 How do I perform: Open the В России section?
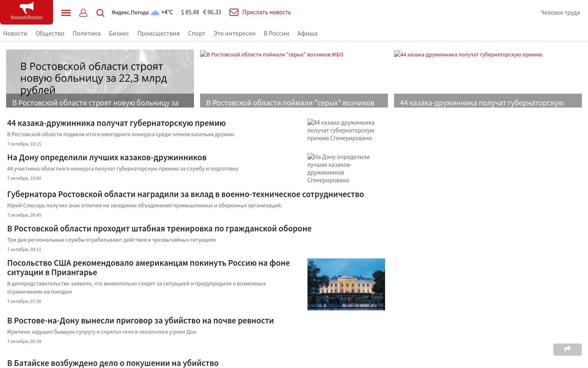click(x=276, y=34)
